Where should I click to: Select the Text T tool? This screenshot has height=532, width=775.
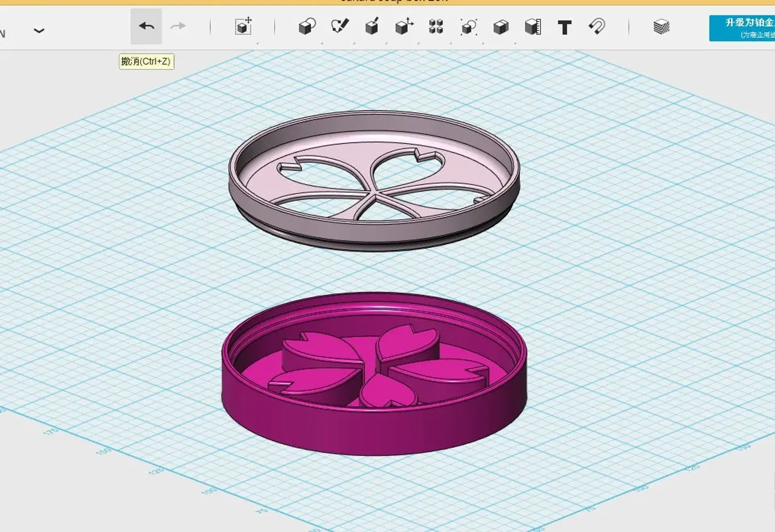click(x=565, y=27)
